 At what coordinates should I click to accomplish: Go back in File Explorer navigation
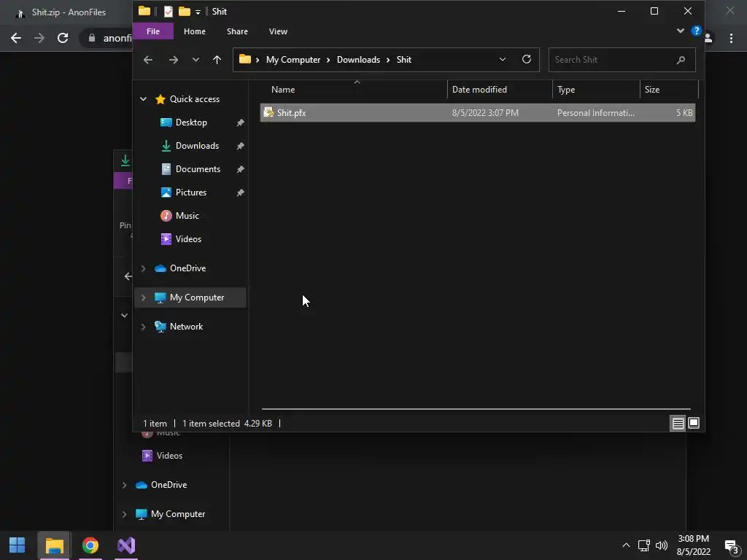[x=148, y=60]
